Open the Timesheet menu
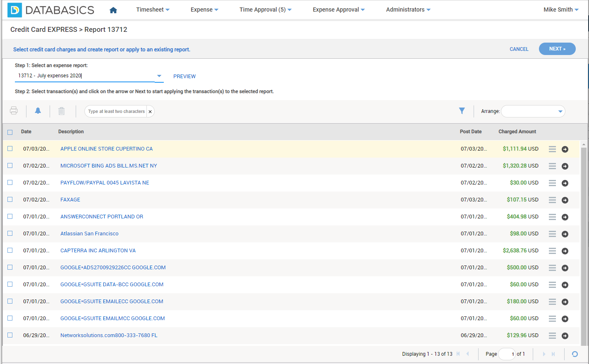The width and height of the screenshot is (589, 364). point(153,10)
